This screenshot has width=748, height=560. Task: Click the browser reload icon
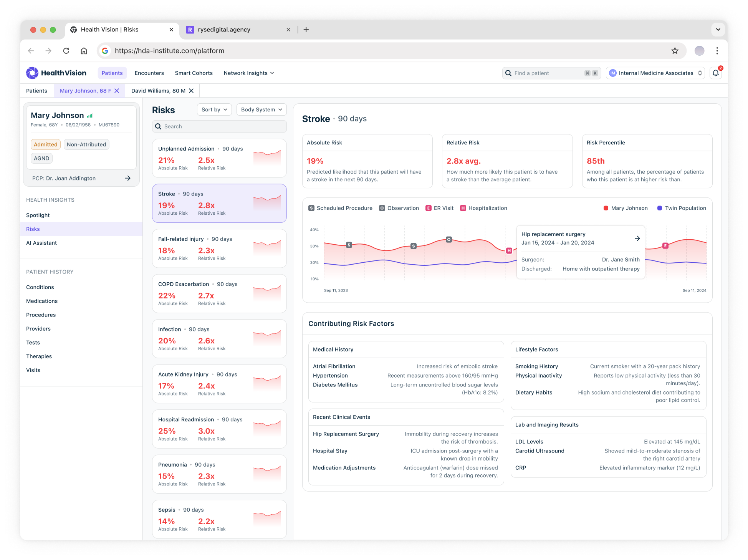click(66, 51)
